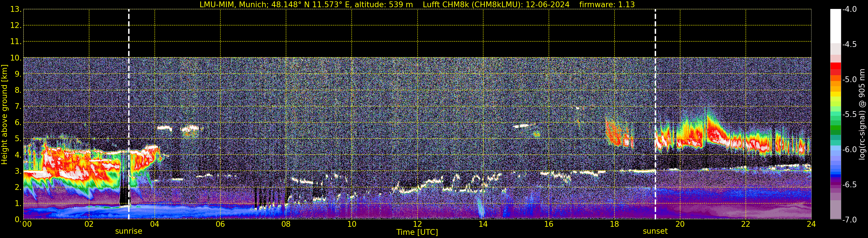Click the time tick label '02'
Screen dimensions: 868x238
point(89,224)
